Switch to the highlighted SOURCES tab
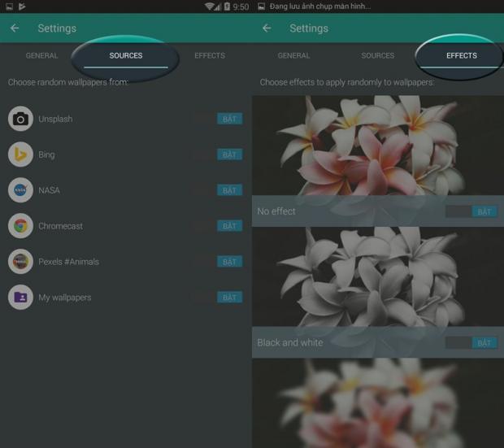The height and width of the screenshot is (448, 504). pyautogui.click(x=125, y=56)
